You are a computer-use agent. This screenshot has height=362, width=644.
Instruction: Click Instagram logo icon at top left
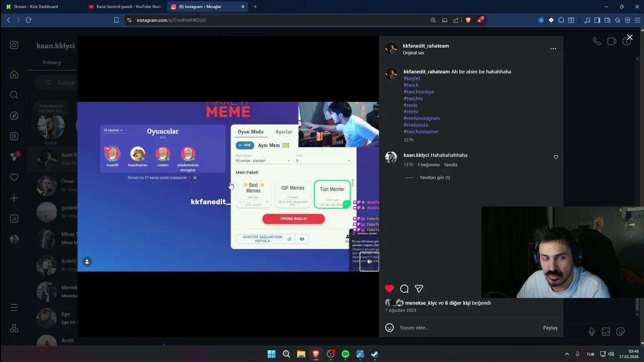point(14,45)
